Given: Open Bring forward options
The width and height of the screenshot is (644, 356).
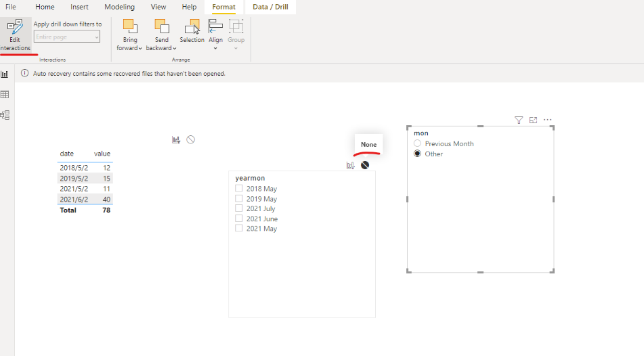Looking at the screenshot, I should [129, 35].
